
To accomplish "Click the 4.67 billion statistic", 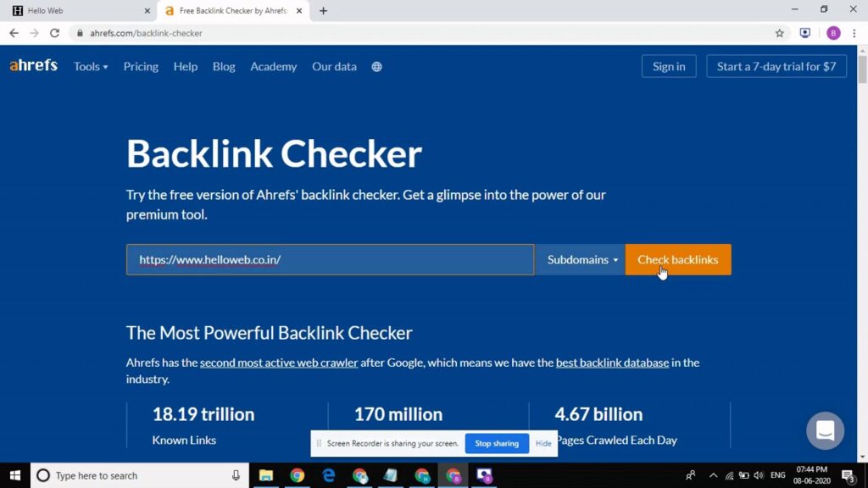I will coord(599,413).
